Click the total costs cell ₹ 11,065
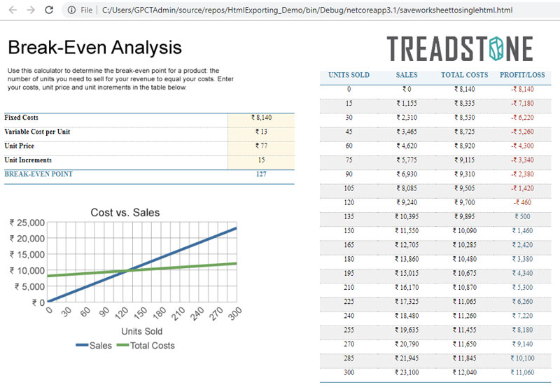The width and height of the screenshot is (560, 392). [x=465, y=301]
